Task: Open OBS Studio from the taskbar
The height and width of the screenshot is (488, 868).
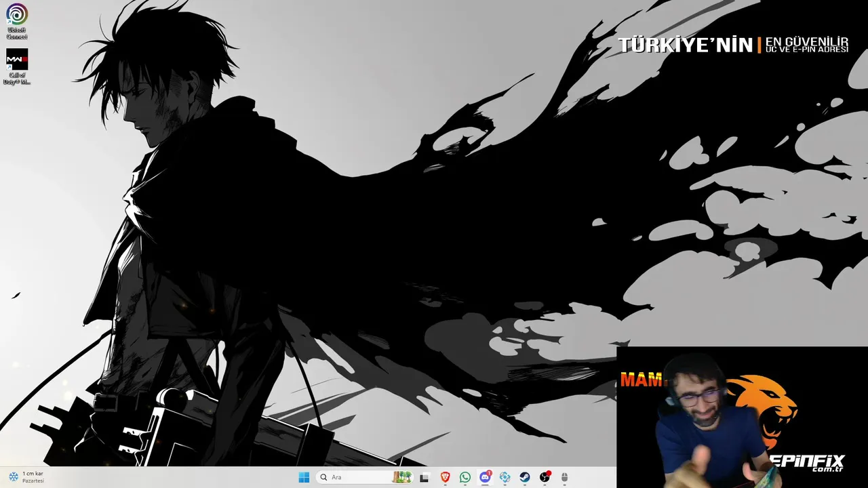Action: coord(545,477)
